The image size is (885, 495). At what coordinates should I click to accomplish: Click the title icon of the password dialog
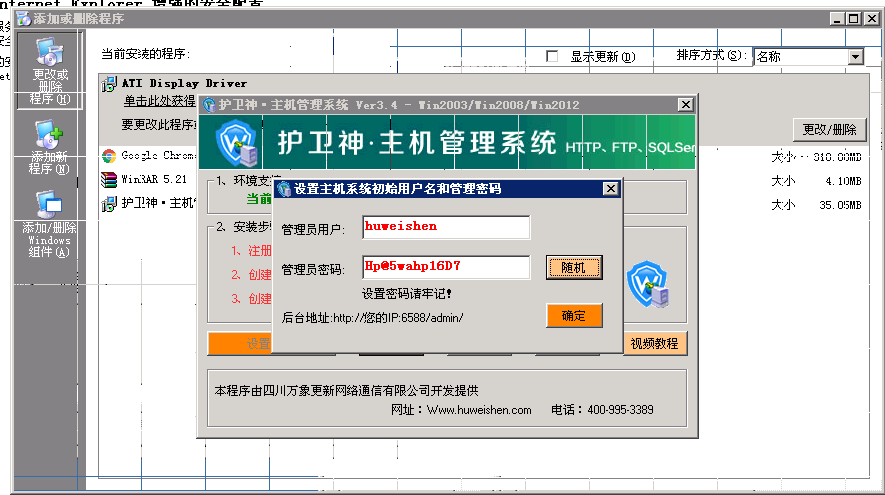point(284,189)
